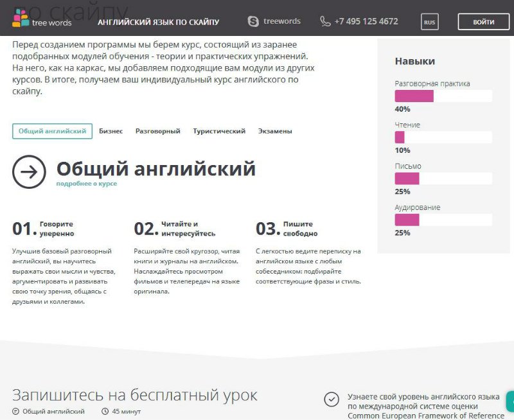Call the +7 495 125 4672 number
Image resolution: width=514 pixels, height=420 pixels.
coord(366,22)
